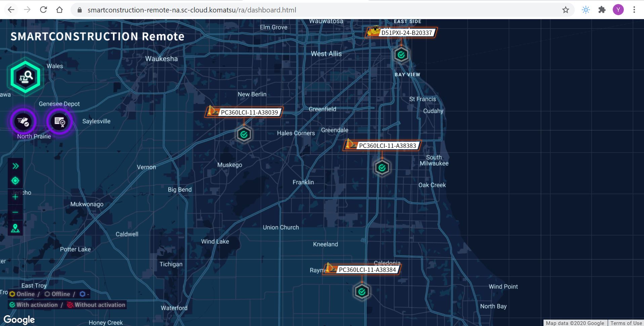Open machine details for PC360LCI-11-A38384

tap(367, 270)
